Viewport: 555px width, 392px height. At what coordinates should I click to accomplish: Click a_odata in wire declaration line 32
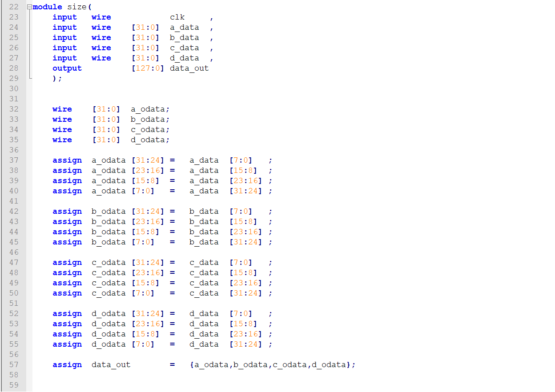pos(148,109)
